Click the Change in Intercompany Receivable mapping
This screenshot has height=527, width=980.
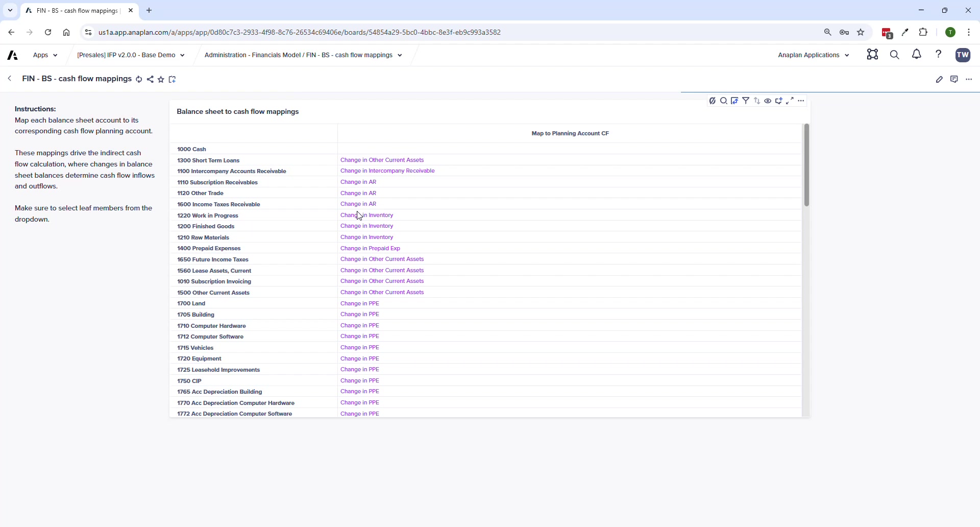[387, 172]
